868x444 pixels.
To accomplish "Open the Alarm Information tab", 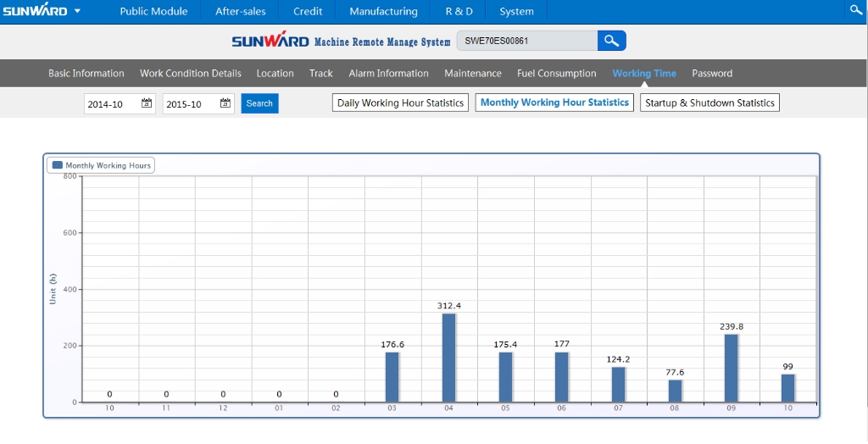I will click(388, 74).
